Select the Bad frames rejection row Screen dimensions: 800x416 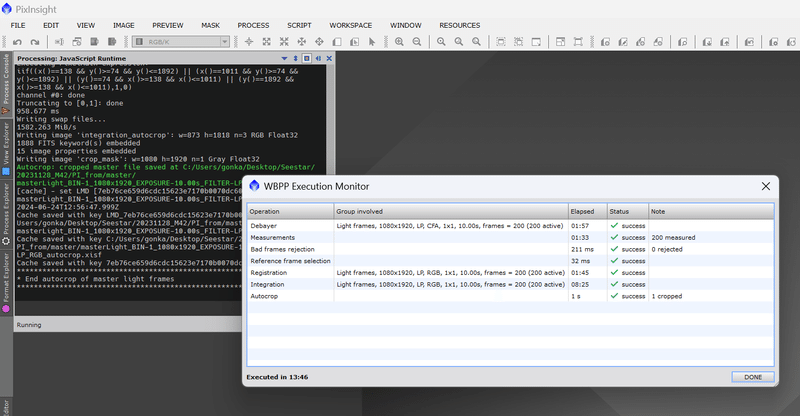[510, 249]
